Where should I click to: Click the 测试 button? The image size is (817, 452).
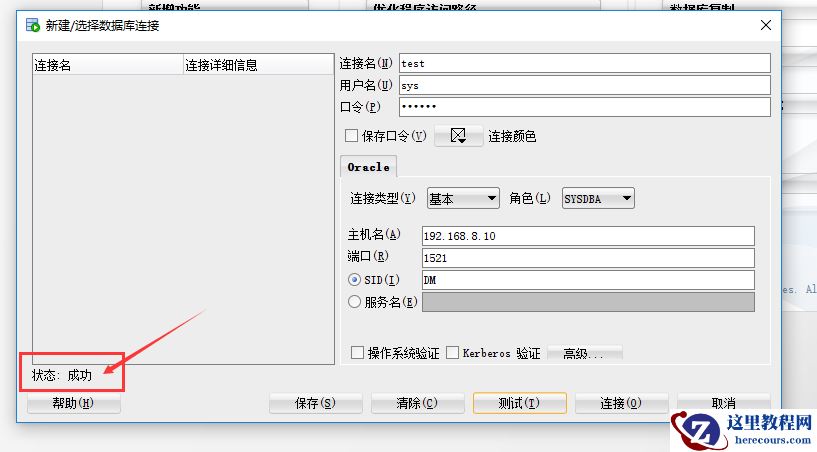(519, 403)
